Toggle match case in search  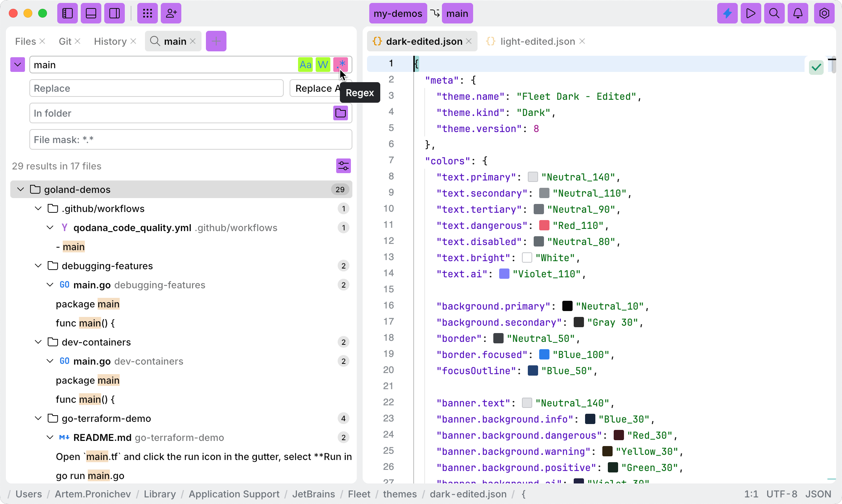click(x=305, y=64)
